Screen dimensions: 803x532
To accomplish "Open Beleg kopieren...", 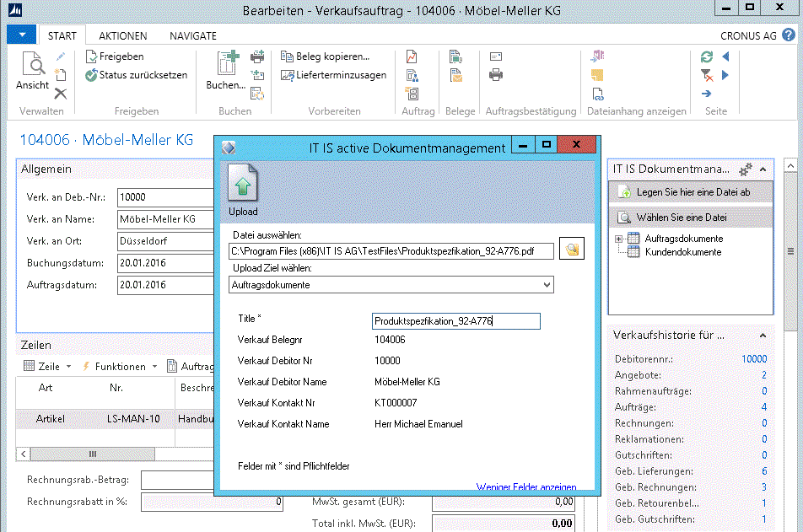I will click(325, 56).
